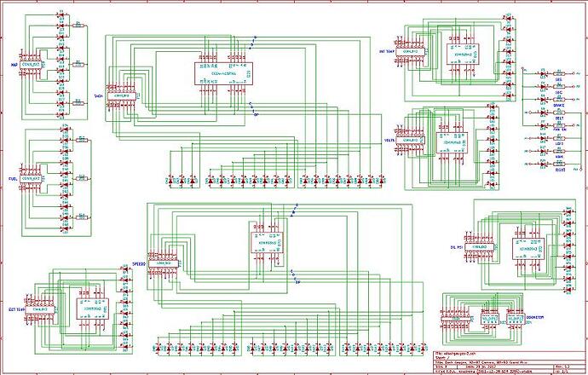This screenshot has height=375, width=588.
Task: Select the MAP connector symbol
Action: (x=30, y=66)
